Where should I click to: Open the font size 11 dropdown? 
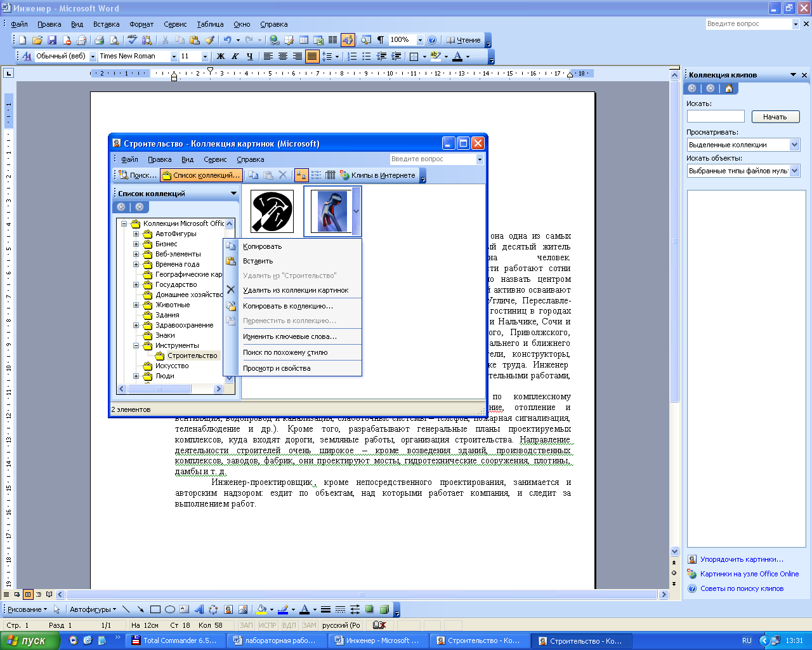205,56
